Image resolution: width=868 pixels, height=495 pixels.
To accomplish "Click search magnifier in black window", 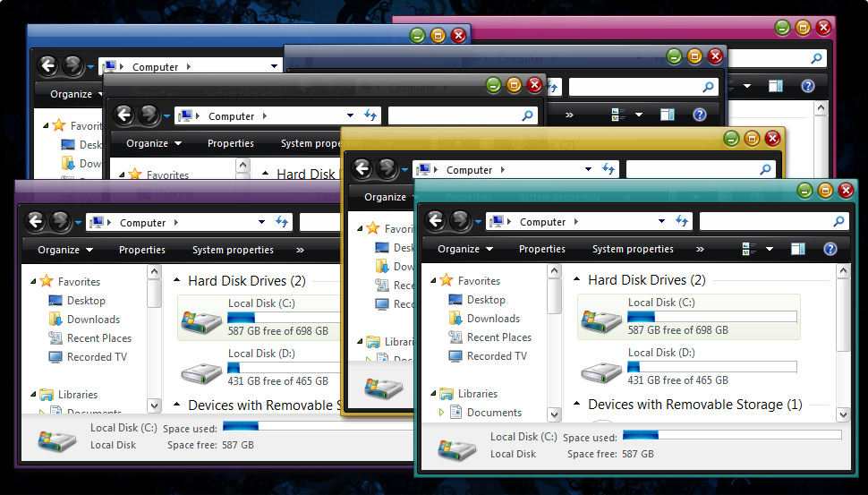I will [x=527, y=115].
